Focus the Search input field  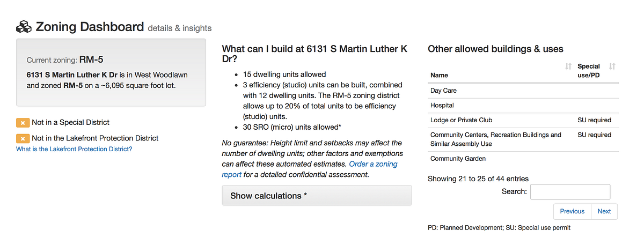tap(570, 192)
